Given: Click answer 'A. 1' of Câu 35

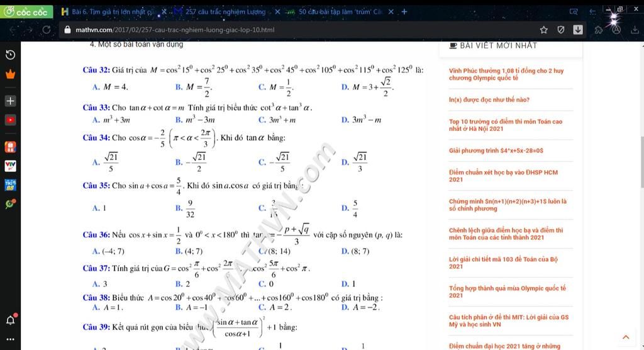Looking at the screenshot, I should [x=99, y=208].
